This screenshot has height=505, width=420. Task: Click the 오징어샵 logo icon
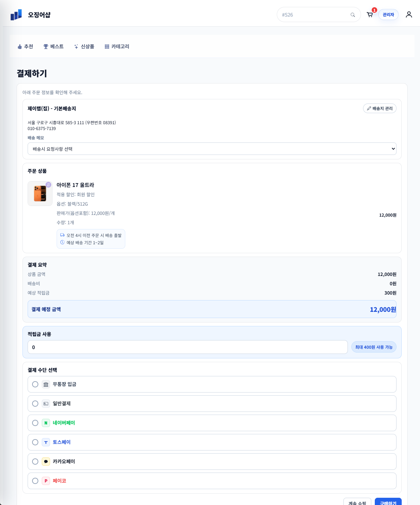(16, 15)
